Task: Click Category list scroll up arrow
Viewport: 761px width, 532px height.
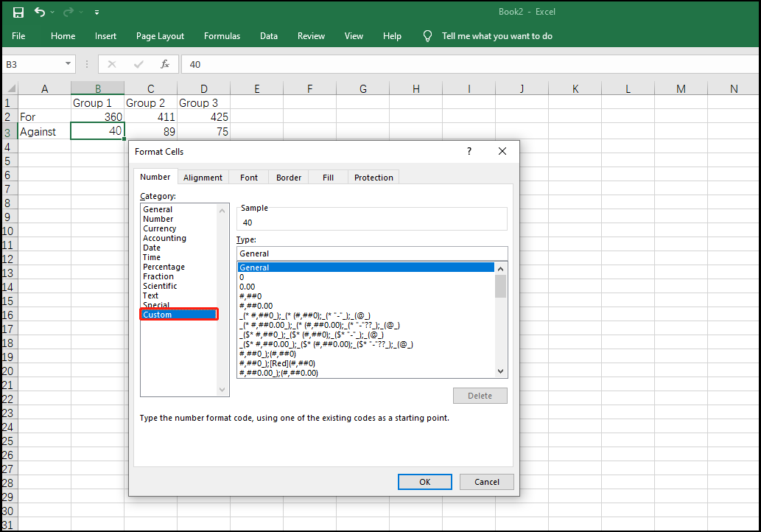Action: coord(222,211)
